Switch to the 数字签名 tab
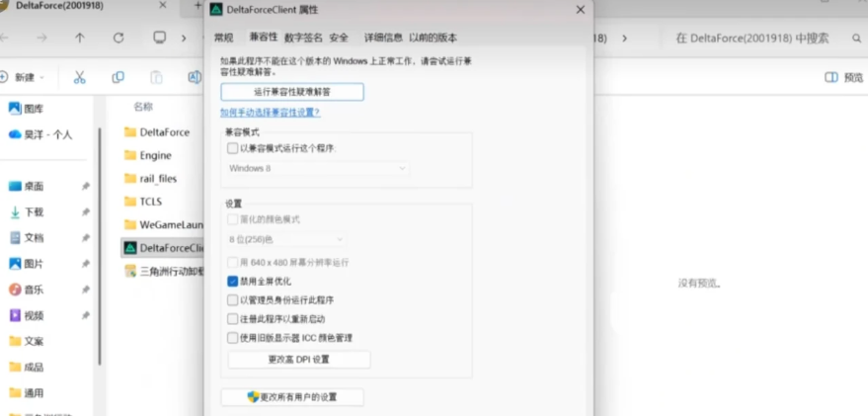868x416 pixels. [x=303, y=38]
